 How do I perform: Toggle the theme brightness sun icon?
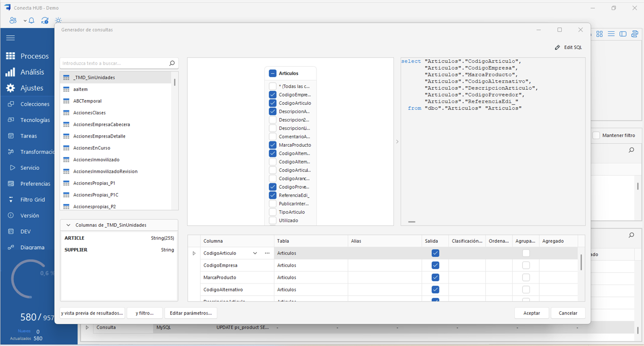(x=58, y=20)
